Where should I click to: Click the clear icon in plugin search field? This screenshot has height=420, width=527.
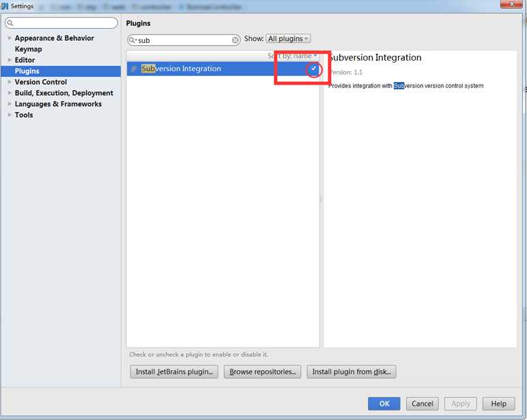(236, 40)
